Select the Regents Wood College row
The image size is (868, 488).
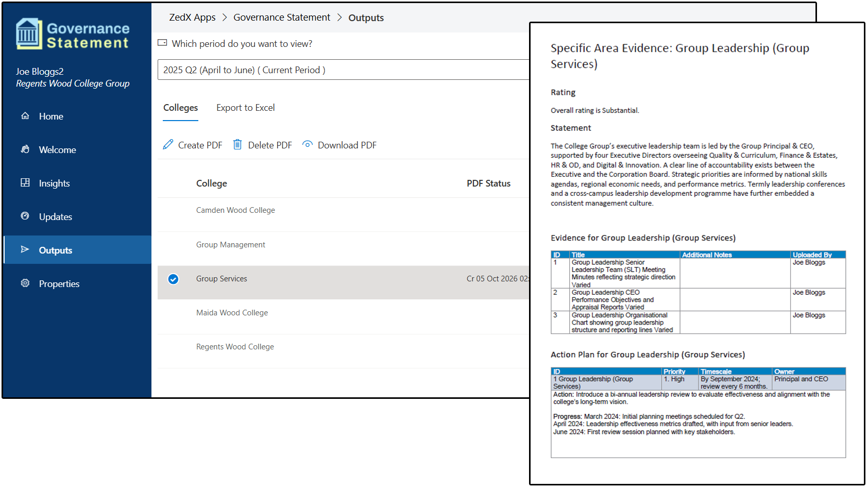(343, 351)
